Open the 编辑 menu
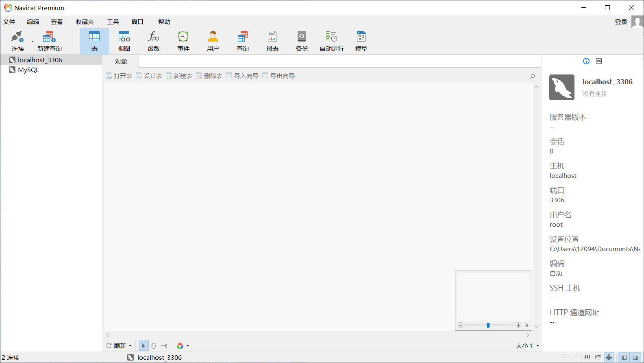This screenshot has height=363, width=644. pyautogui.click(x=33, y=22)
